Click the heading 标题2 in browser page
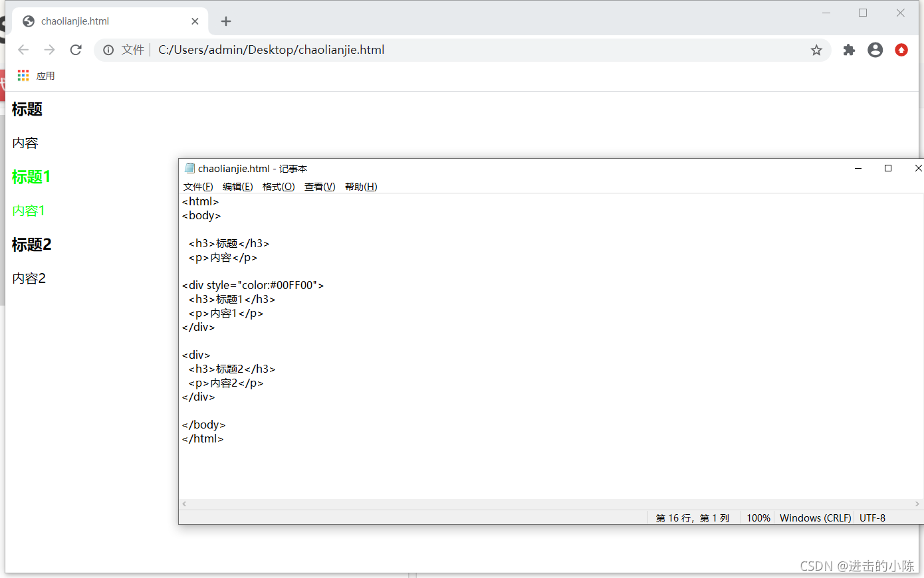Image resolution: width=924 pixels, height=578 pixels. point(31,244)
